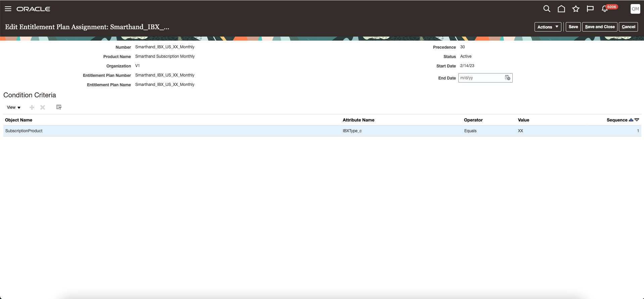
Task: Sort Sequence column ascending
Action: (631, 120)
